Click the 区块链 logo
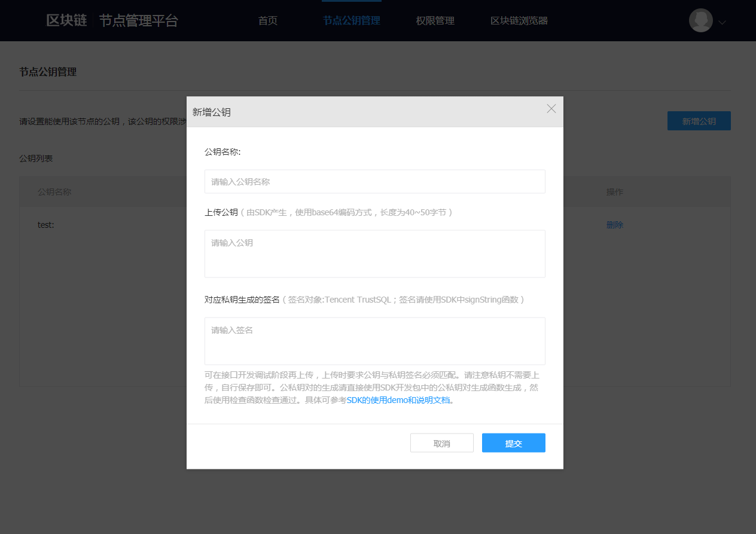 (66, 20)
